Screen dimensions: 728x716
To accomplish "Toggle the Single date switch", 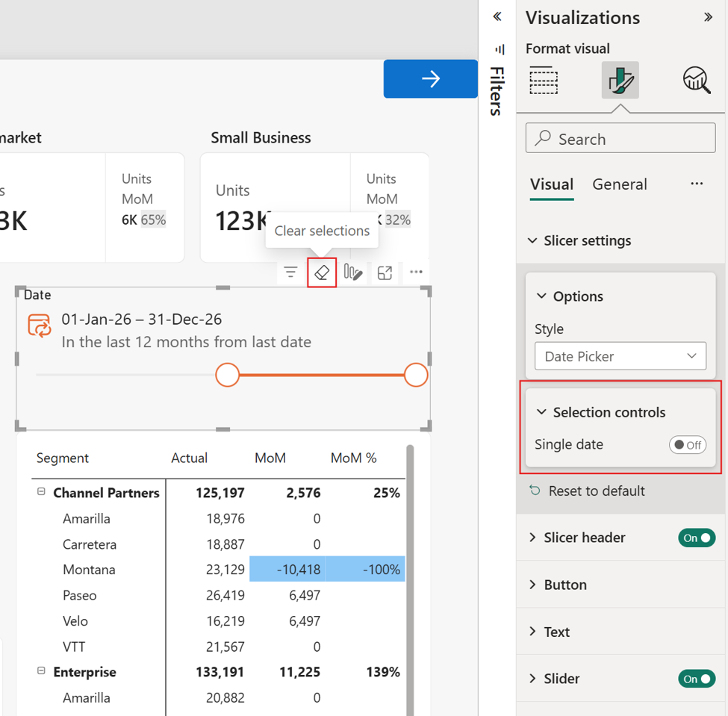I will click(688, 445).
